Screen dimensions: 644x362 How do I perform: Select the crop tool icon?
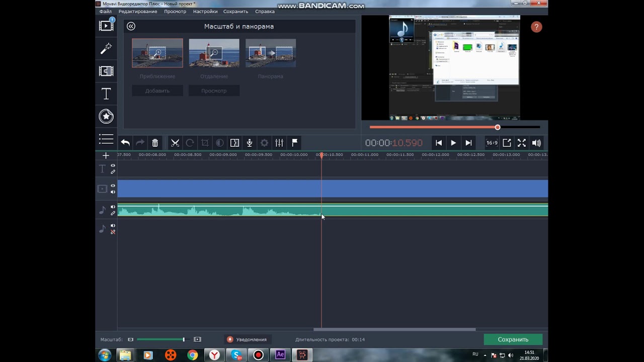point(205,143)
